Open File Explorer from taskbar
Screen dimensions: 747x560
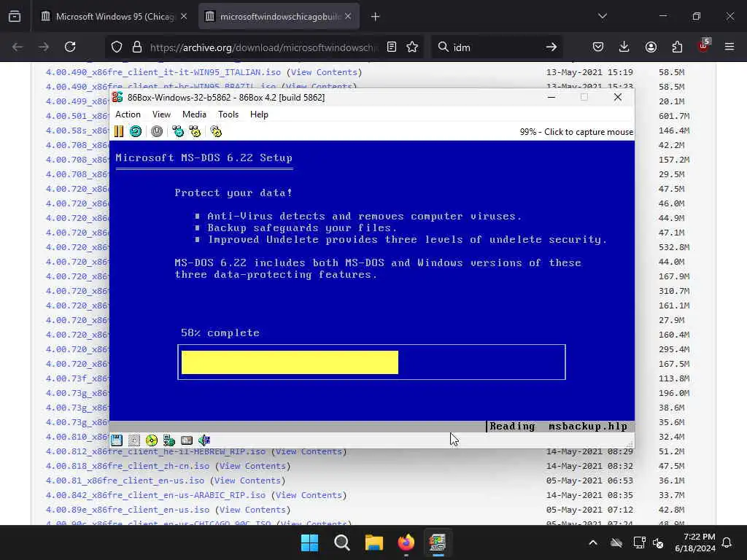tap(374, 542)
